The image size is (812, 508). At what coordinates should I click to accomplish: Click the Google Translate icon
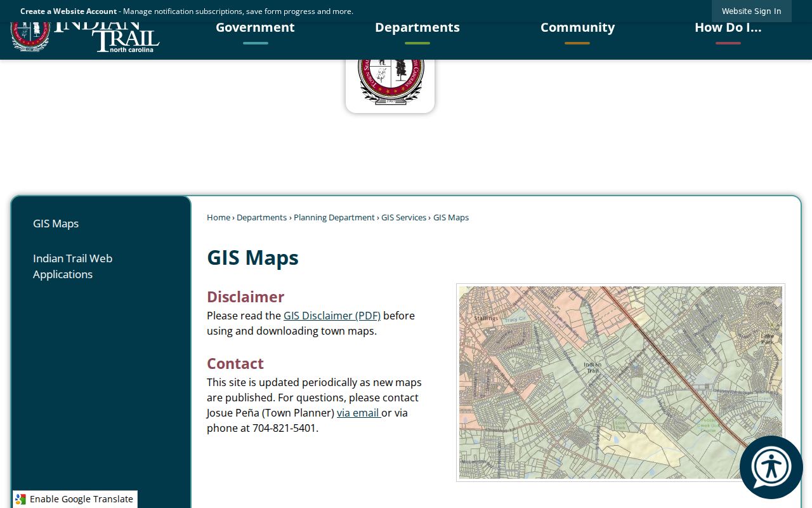(x=21, y=499)
